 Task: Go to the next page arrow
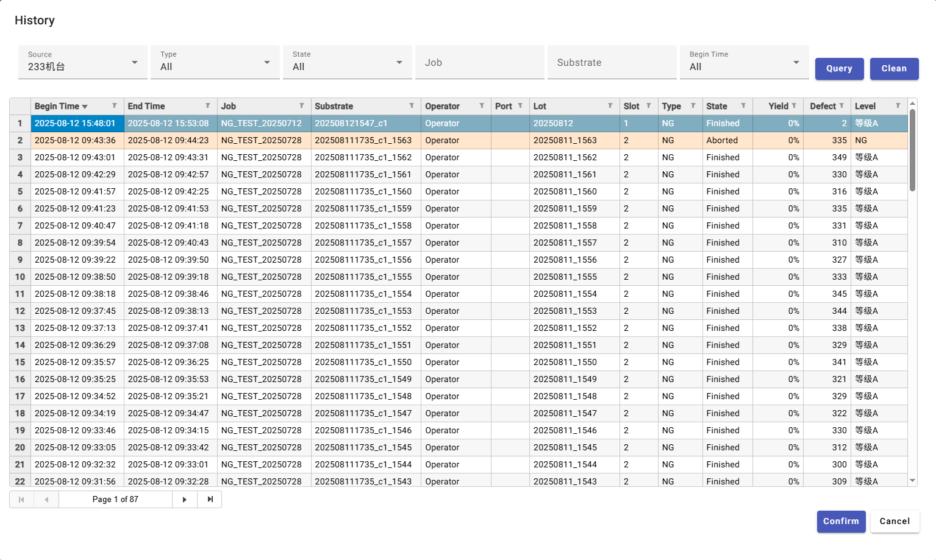click(x=185, y=500)
